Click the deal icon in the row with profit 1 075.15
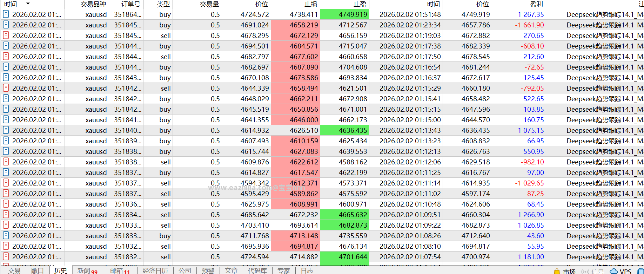 point(6,130)
